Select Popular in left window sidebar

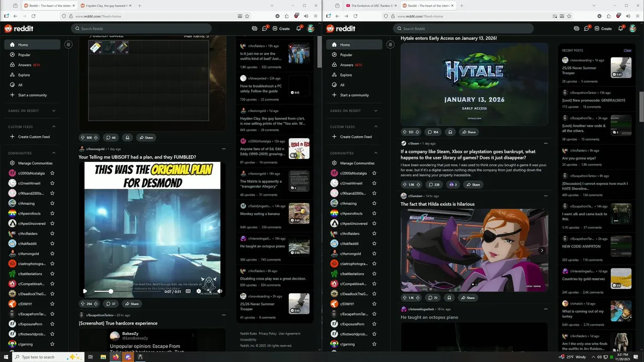click(32, 55)
